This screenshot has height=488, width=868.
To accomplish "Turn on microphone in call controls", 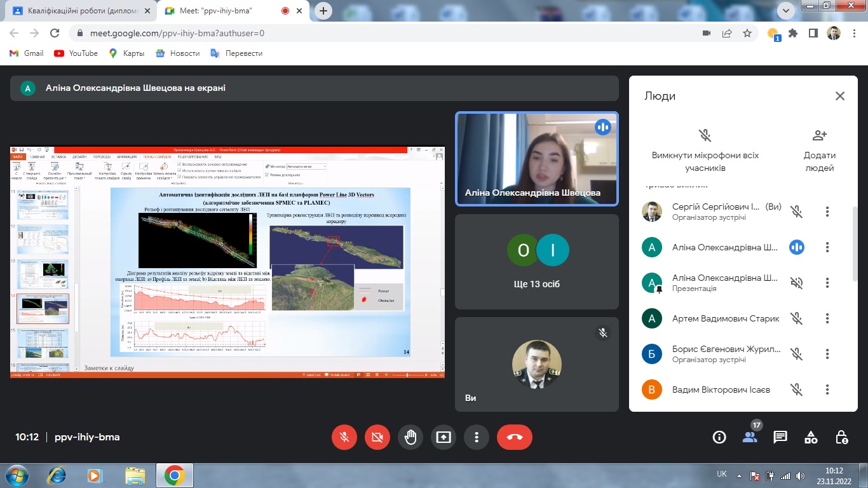I will pos(344,437).
